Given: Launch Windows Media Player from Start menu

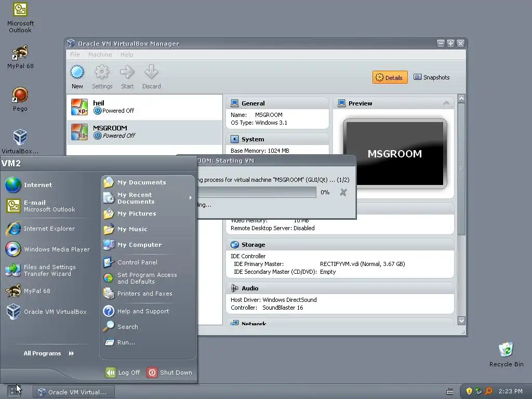Looking at the screenshot, I should (47, 249).
